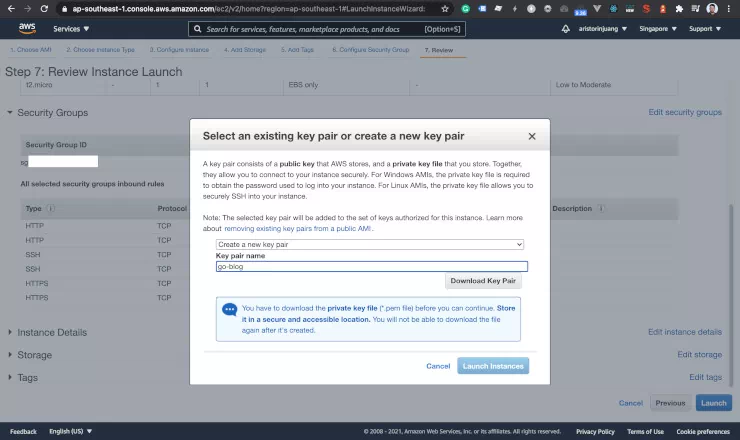Open the browser extensions puzzle icon
This screenshot has height=440, width=740.
[679, 8]
